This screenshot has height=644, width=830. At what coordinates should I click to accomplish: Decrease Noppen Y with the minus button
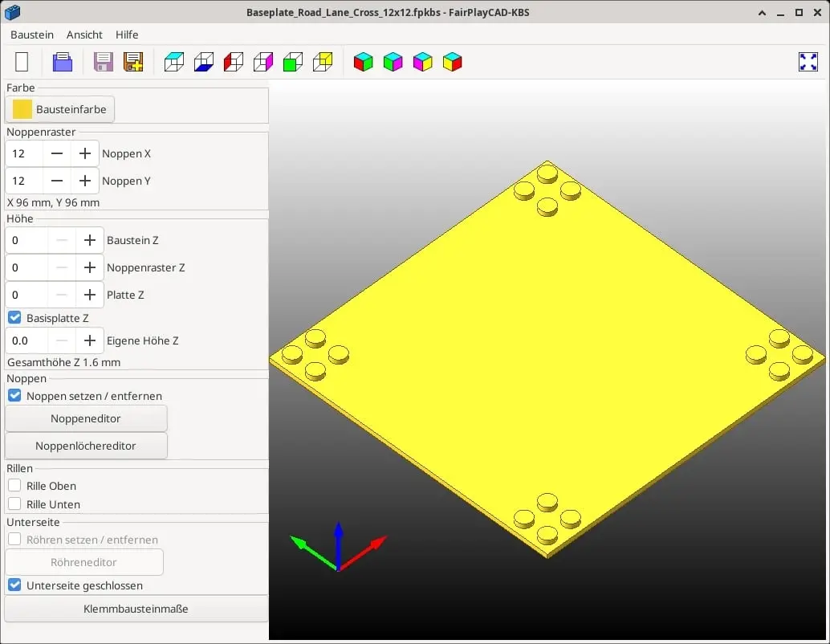click(57, 181)
